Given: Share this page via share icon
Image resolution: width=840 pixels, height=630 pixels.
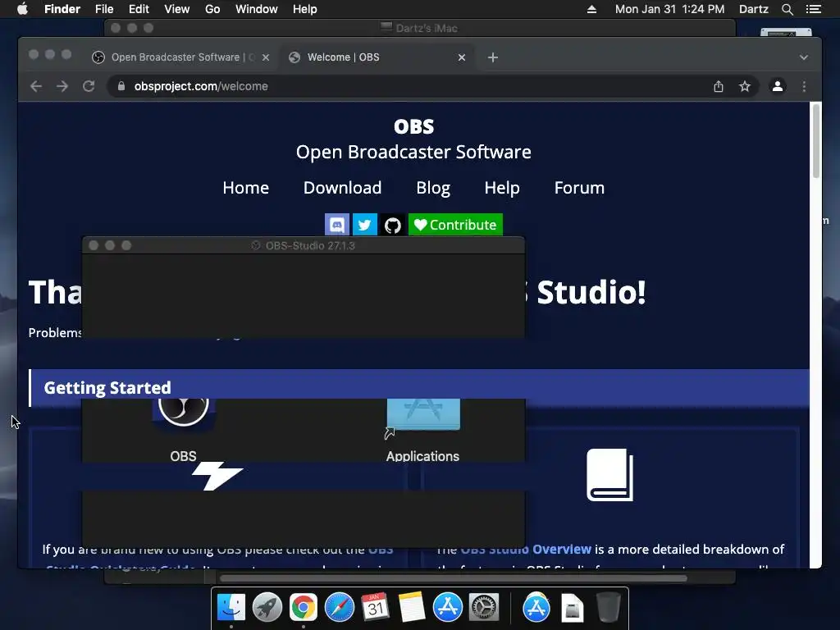Looking at the screenshot, I should coord(719,86).
